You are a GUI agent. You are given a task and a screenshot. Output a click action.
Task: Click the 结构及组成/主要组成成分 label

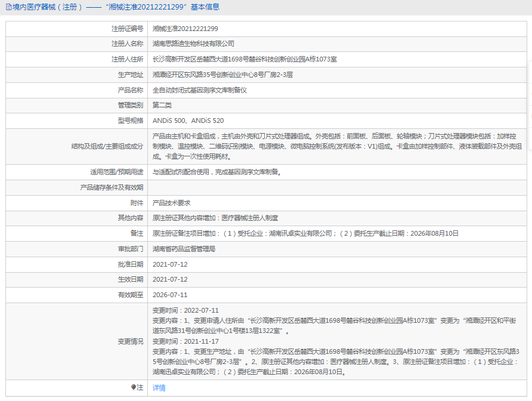[x=107, y=146]
